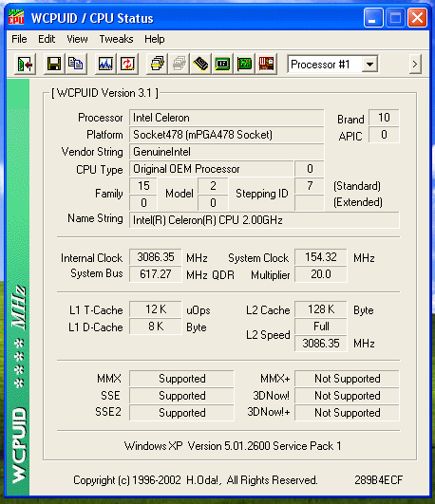Click the SSE Supported field
This screenshot has width=435, height=504.
tap(181, 396)
